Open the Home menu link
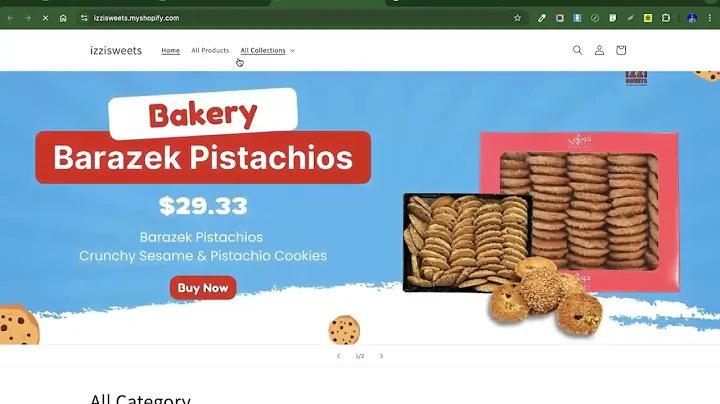The height and width of the screenshot is (404, 720). (170, 50)
